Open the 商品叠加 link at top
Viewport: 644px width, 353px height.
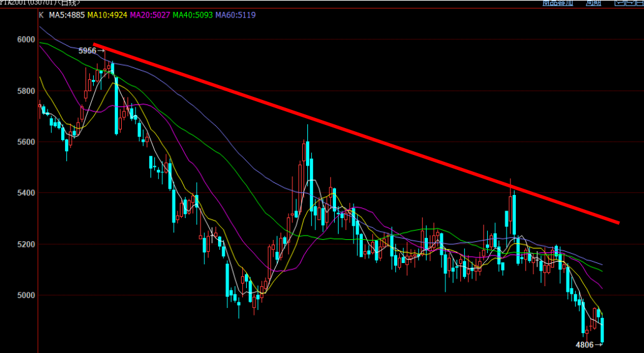tap(557, 2)
